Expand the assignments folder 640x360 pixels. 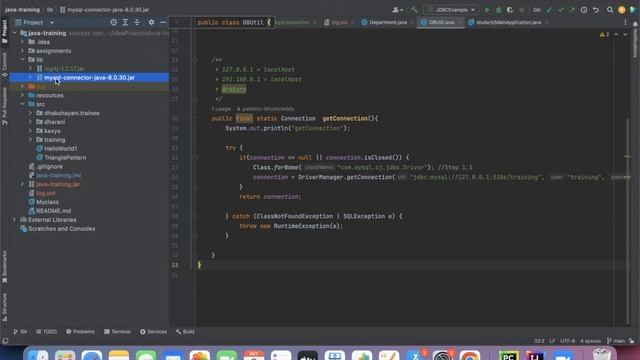(22, 51)
